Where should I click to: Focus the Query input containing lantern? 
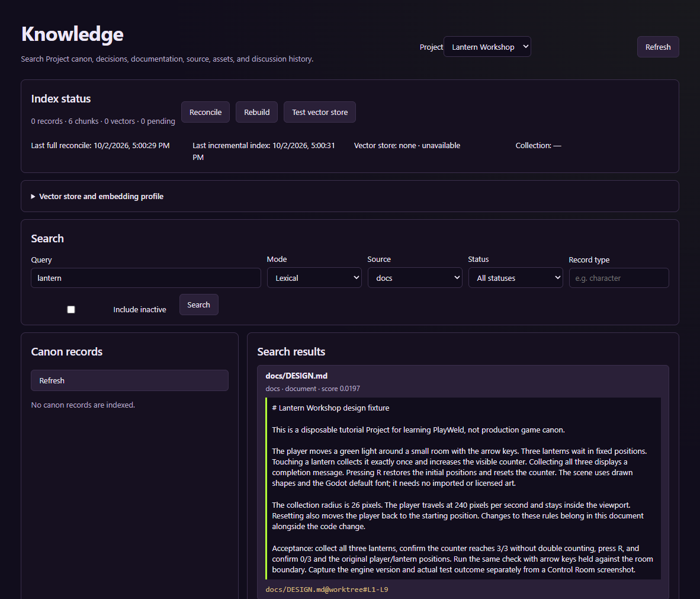point(146,278)
